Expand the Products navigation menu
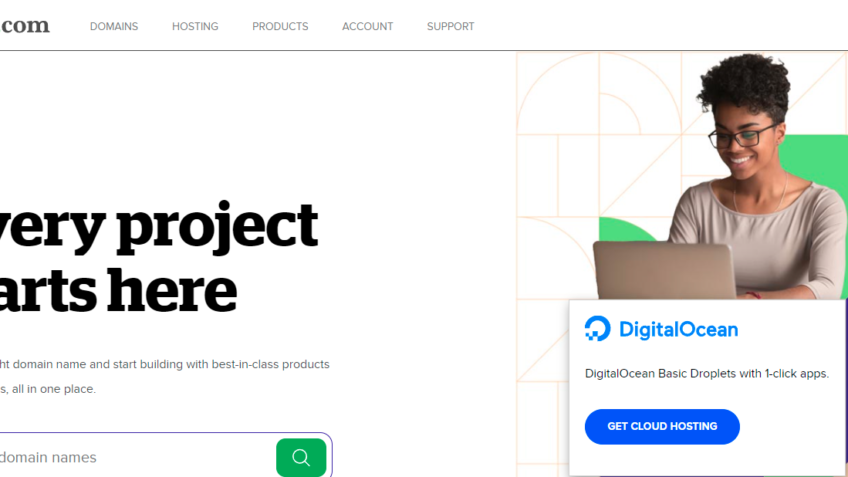 tap(280, 26)
